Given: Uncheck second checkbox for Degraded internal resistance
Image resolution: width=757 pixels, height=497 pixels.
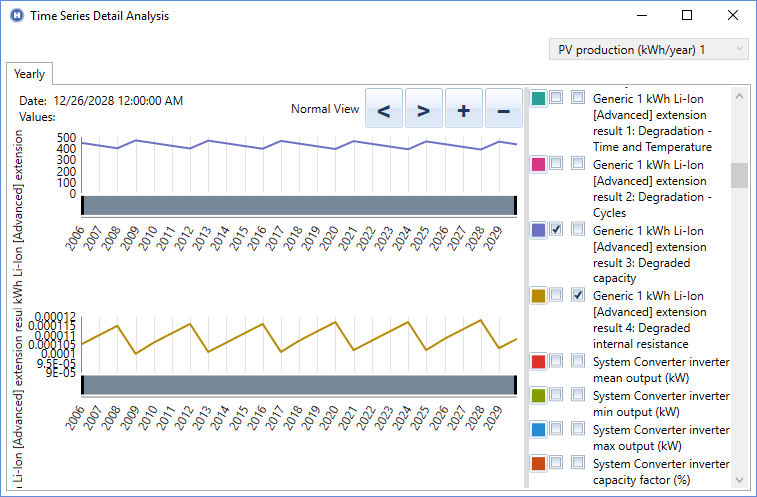Looking at the screenshot, I should (x=578, y=295).
